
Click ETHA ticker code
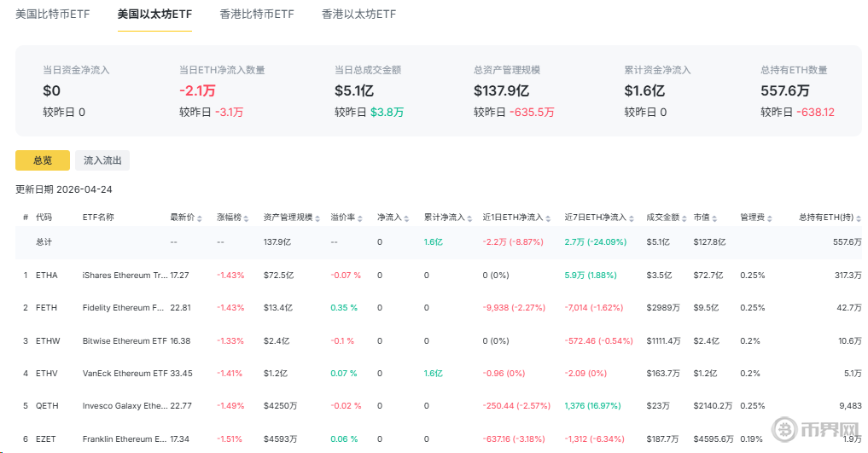[x=46, y=275]
